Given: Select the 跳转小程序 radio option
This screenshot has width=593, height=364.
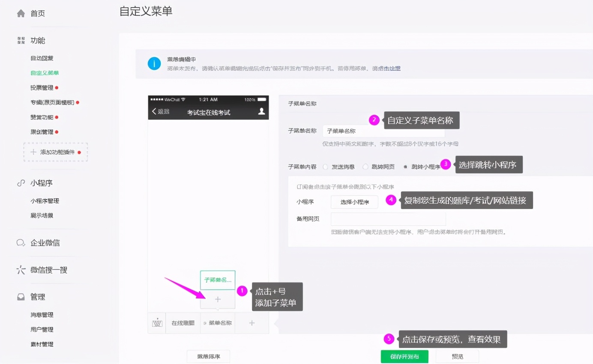Looking at the screenshot, I should [405, 167].
